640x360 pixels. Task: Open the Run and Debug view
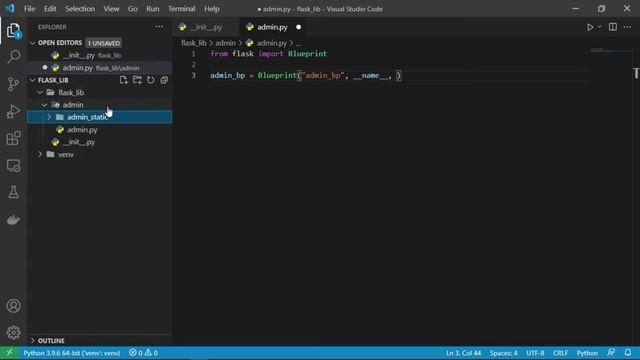[13, 111]
